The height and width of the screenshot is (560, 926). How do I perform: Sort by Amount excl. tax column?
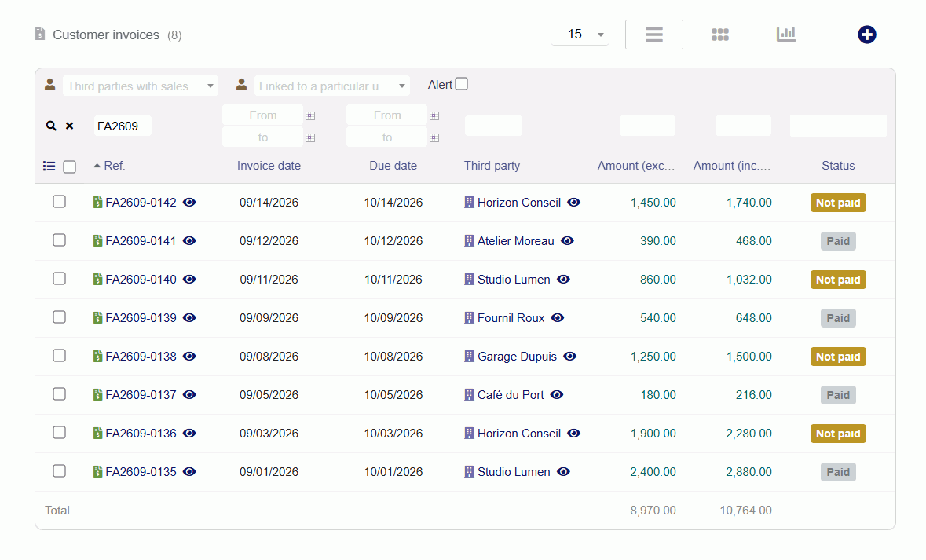[x=635, y=166]
